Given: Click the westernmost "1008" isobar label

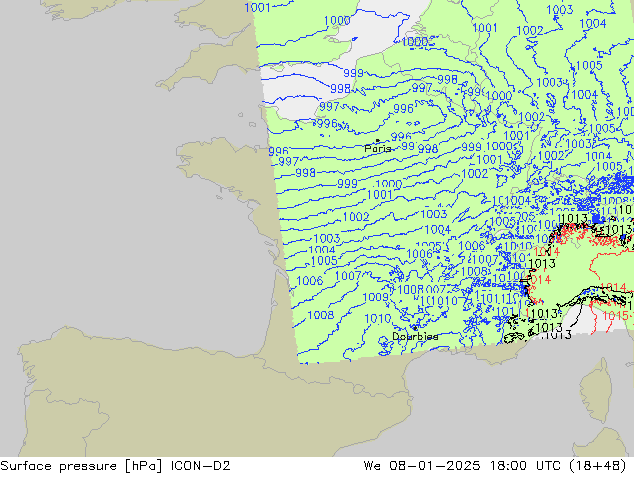Looking at the screenshot, I should (321, 315).
